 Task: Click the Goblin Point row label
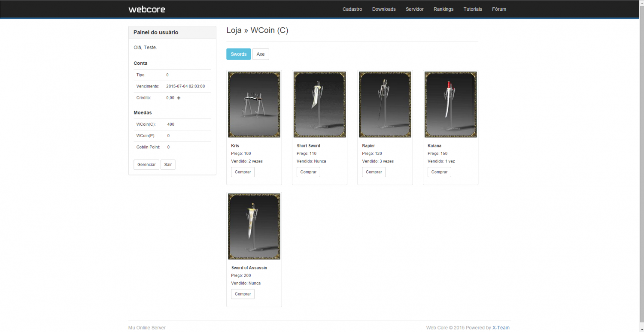tap(148, 147)
